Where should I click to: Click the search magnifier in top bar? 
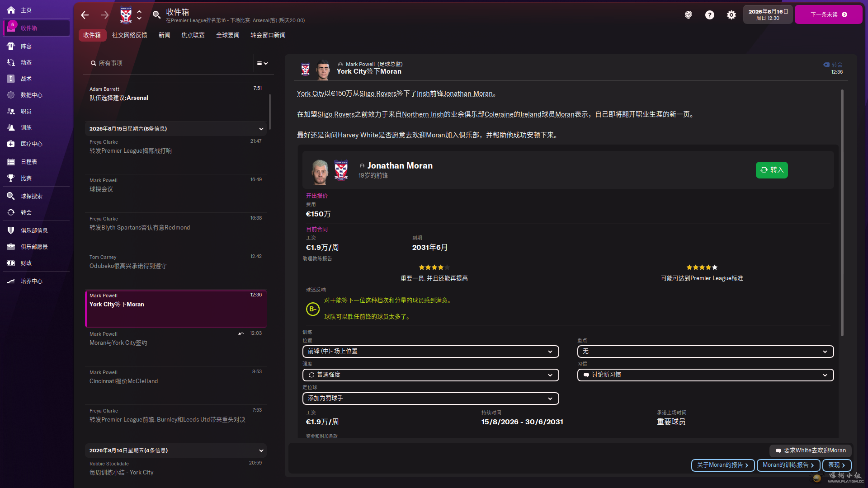(x=156, y=15)
